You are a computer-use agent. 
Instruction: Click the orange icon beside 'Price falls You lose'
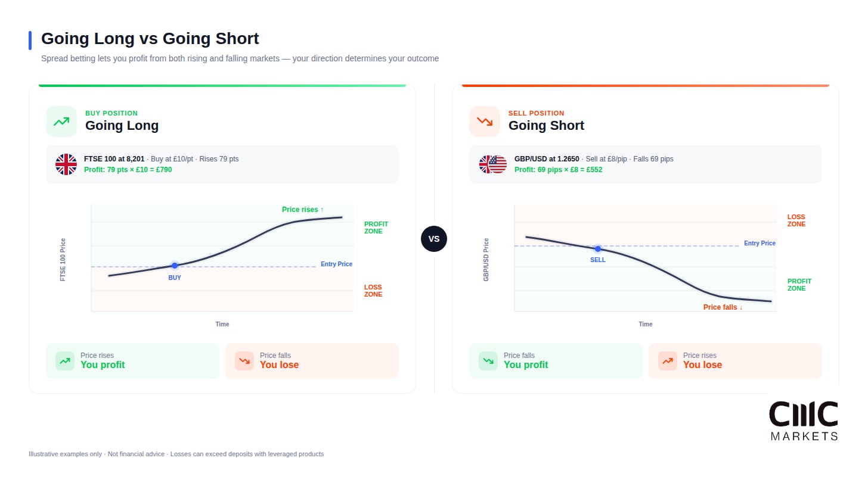(x=244, y=361)
